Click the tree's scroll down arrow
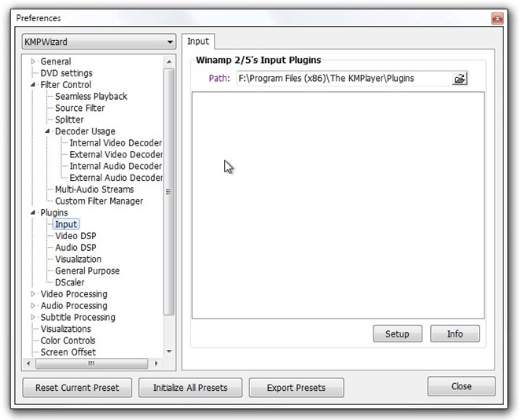The image size is (519, 420). coord(169,352)
